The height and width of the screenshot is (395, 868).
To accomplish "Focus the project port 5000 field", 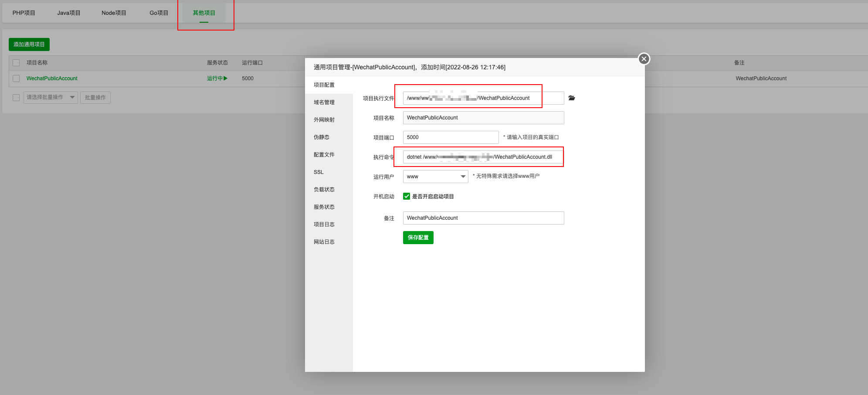I will pyautogui.click(x=451, y=137).
